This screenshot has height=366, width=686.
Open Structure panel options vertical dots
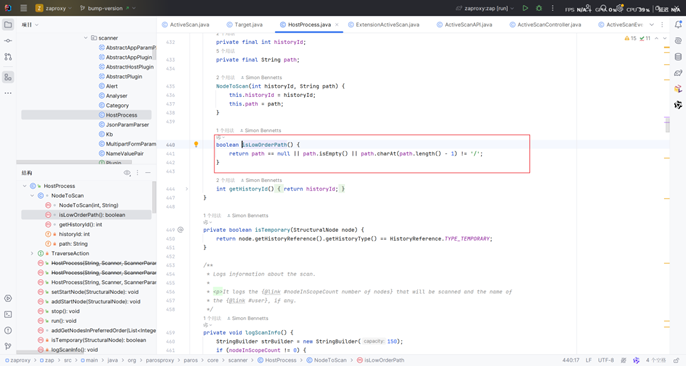click(x=137, y=173)
